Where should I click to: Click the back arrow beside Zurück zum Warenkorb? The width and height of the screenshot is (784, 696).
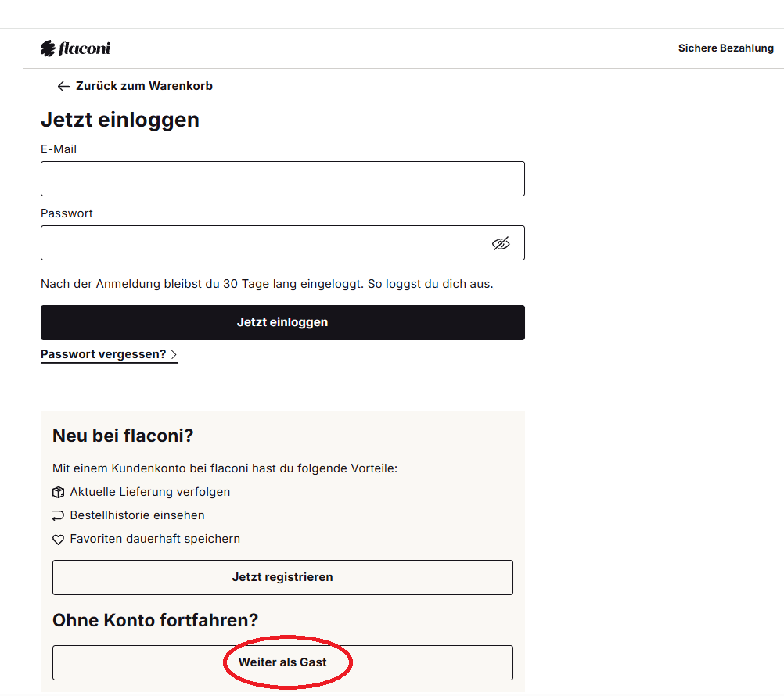click(63, 87)
